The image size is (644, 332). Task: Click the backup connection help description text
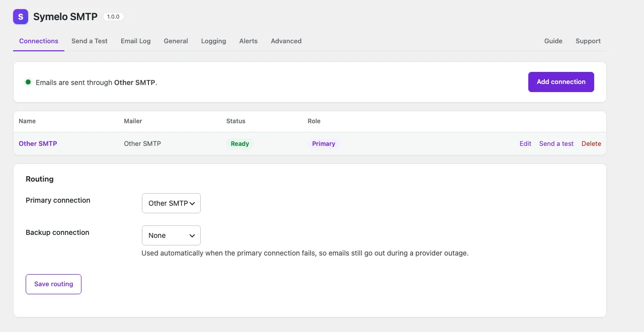pos(305,253)
